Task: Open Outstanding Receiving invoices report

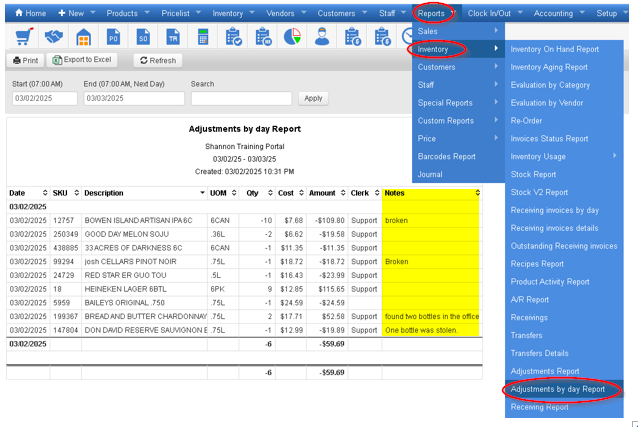Action: [x=564, y=246]
